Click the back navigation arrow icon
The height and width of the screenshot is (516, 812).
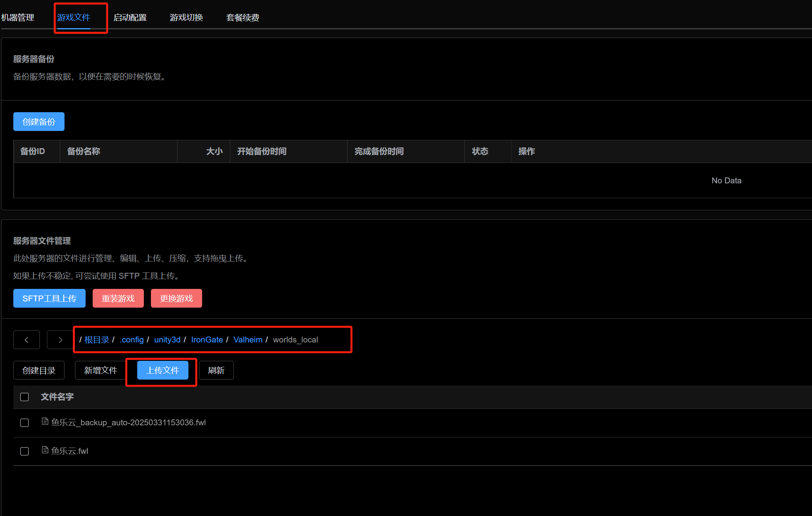tap(27, 340)
